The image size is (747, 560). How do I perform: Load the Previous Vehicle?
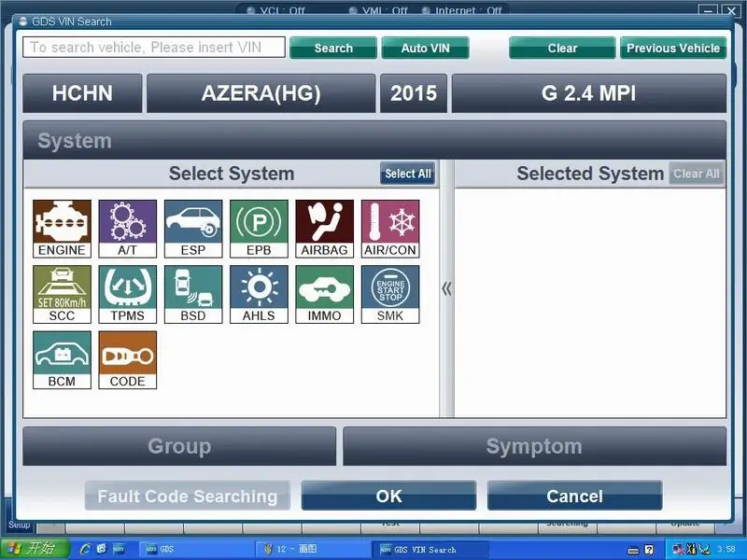click(673, 49)
